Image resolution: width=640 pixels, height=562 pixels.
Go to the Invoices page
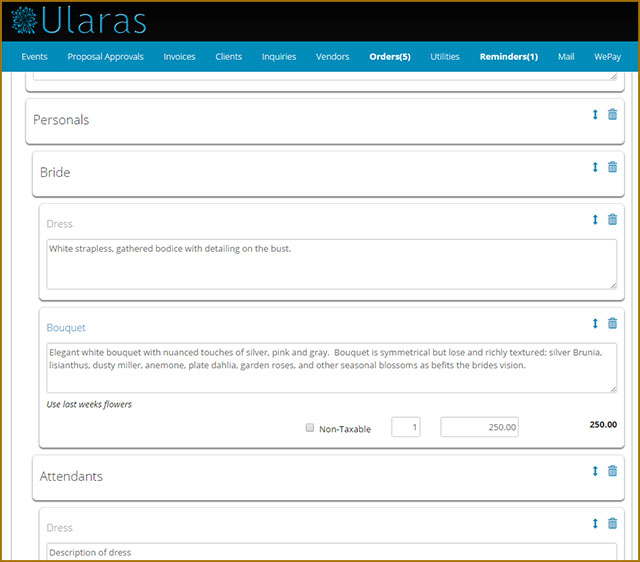179,57
